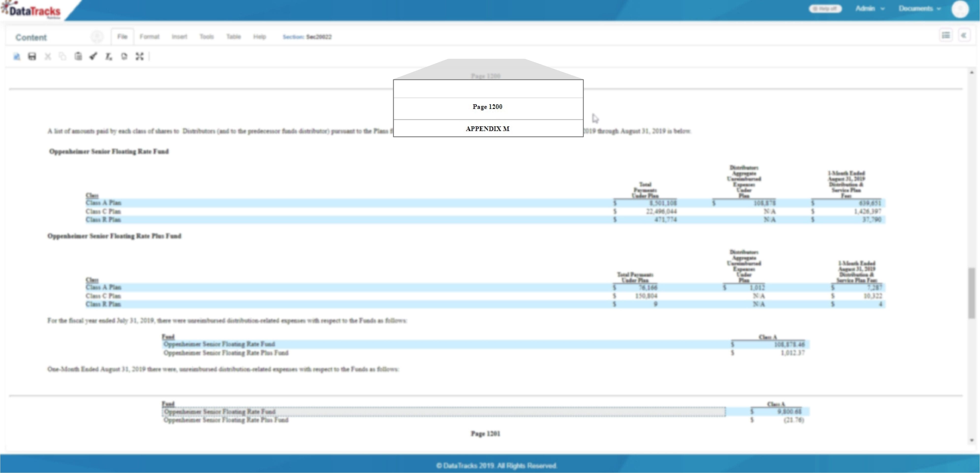This screenshot has height=473, width=980.
Task: Click the Copy icon in toolbar
Action: pos(63,57)
